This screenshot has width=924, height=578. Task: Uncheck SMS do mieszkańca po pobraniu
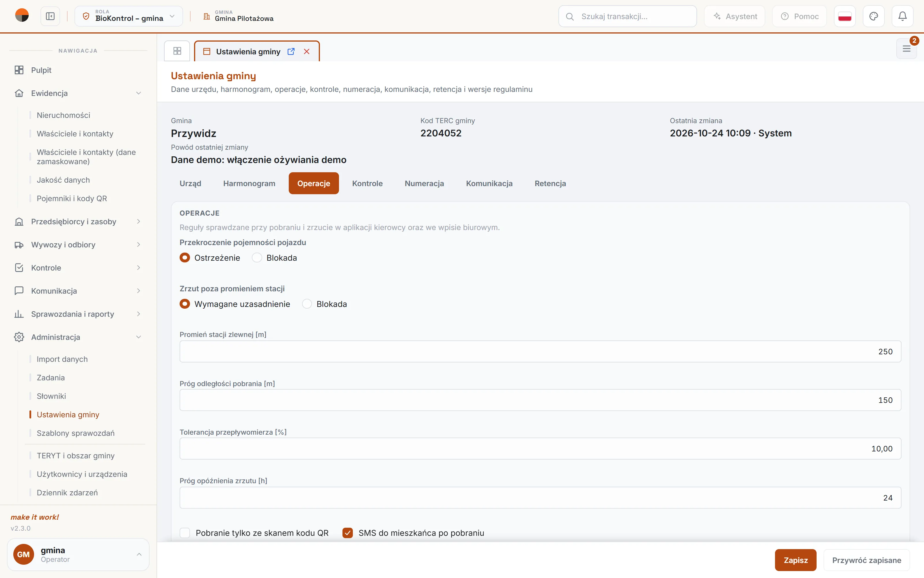pos(347,533)
